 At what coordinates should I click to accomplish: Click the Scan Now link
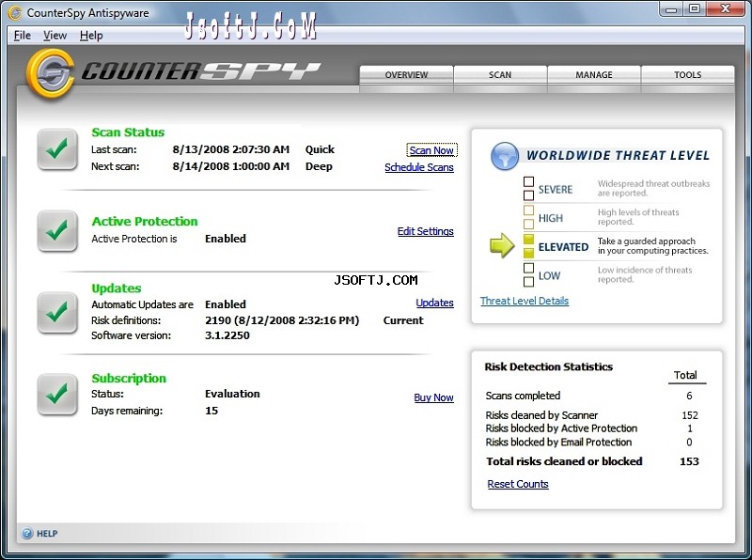[431, 150]
